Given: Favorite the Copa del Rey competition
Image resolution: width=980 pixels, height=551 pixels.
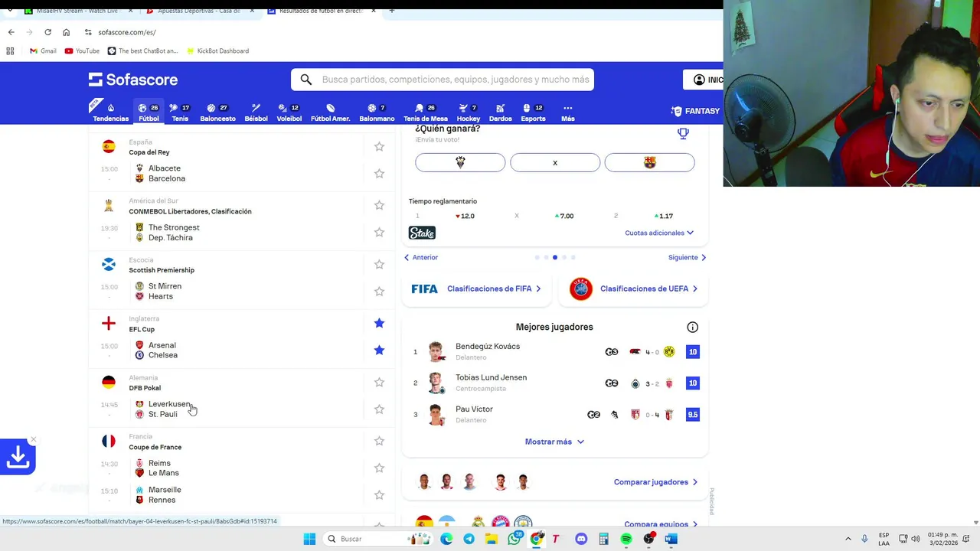Looking at the screenshot, I should pos(379,146).
